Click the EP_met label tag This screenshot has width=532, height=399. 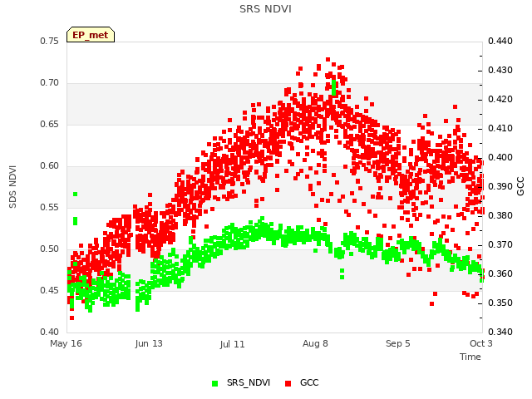pos(91,35)
